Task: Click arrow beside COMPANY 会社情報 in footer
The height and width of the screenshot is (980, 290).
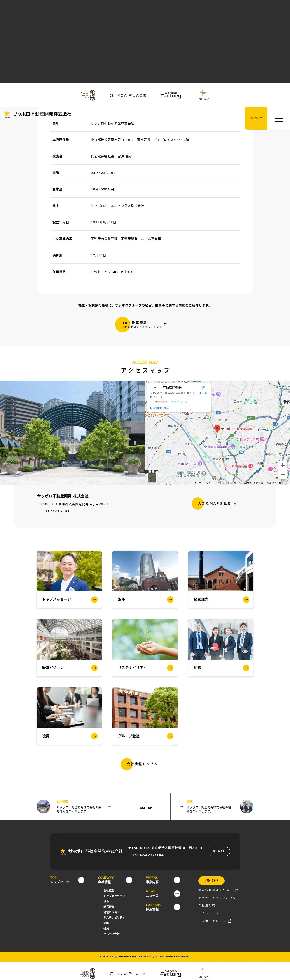Action: pos(129,880)
